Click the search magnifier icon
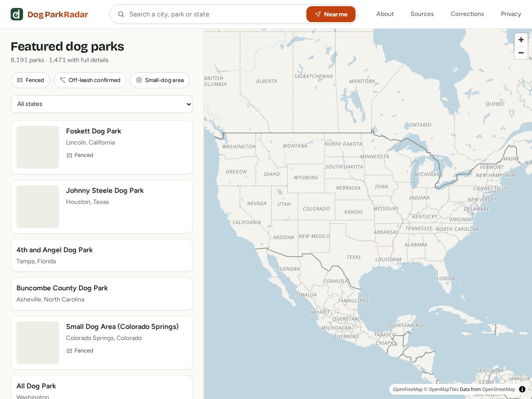 point(121,14)
